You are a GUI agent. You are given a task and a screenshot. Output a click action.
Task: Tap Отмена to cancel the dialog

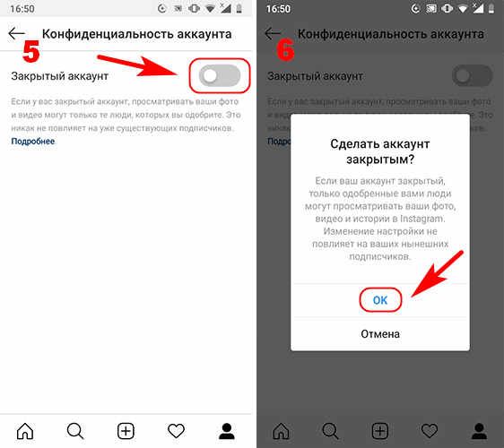(x=380, y=334)
